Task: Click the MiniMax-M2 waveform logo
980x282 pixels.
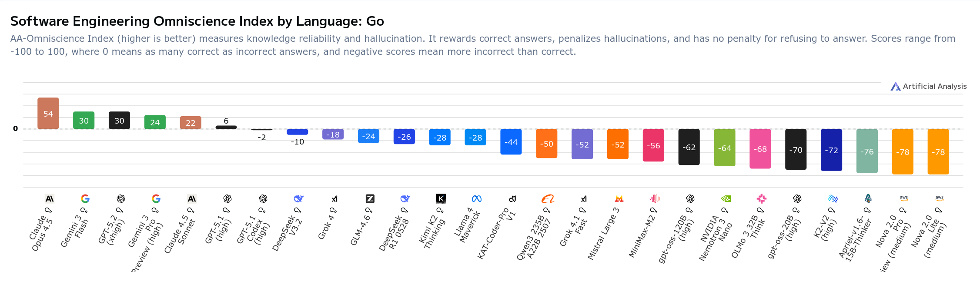Action: pos(655,199)
